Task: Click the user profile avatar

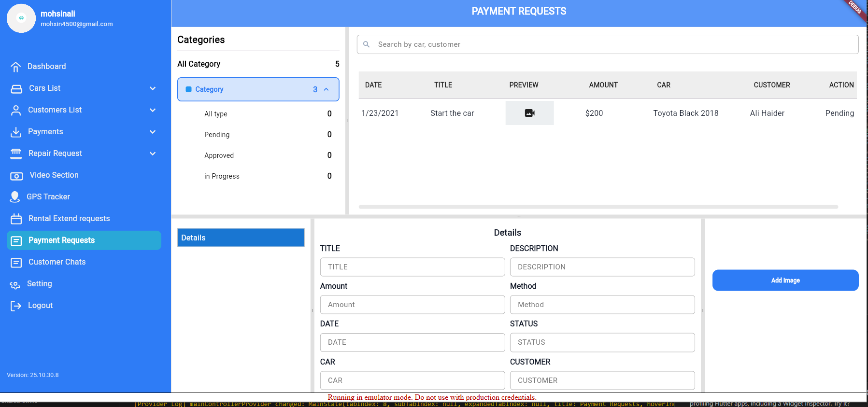Action: click(x=21, y=18)
